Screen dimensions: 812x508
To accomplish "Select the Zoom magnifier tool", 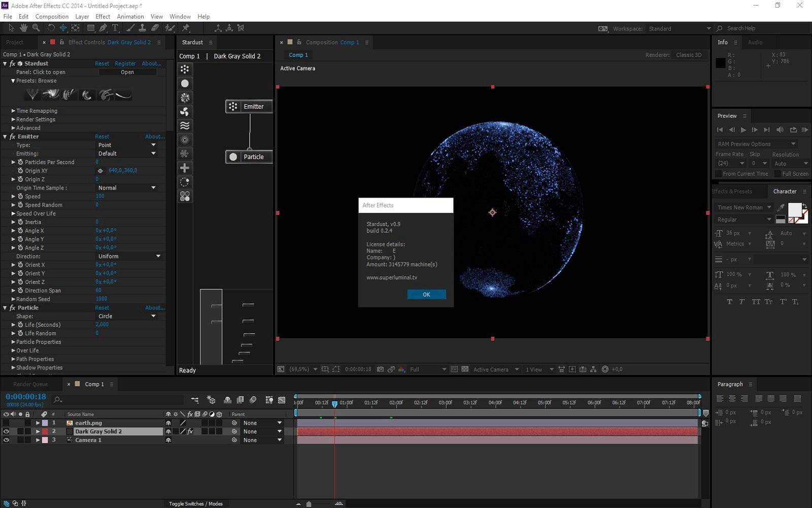I will click(36, 28).
